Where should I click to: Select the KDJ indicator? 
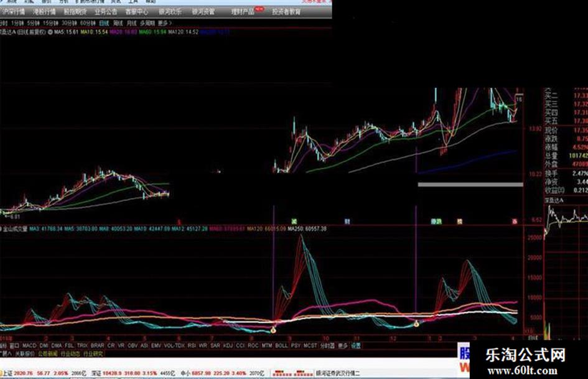(228, 345)
